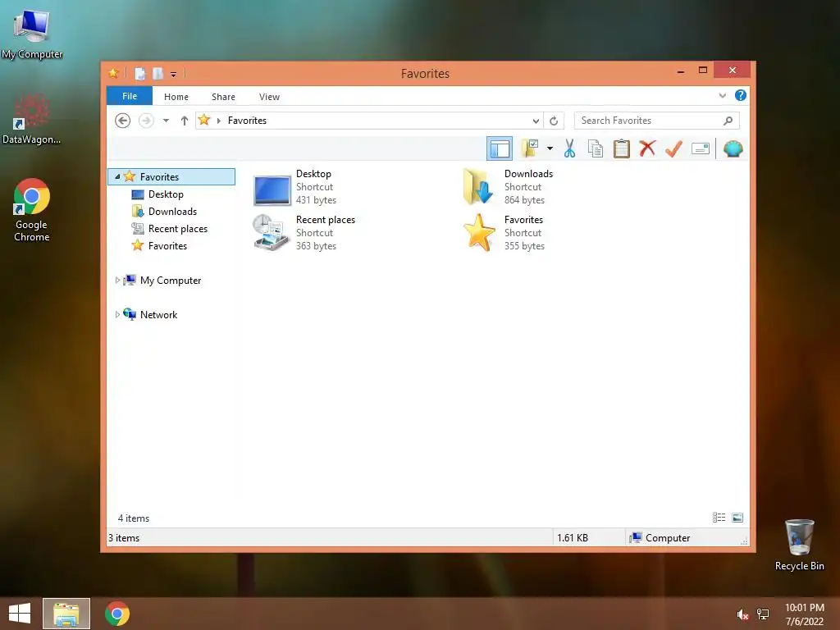Click the New folder quick access icon

coord(157,73)
